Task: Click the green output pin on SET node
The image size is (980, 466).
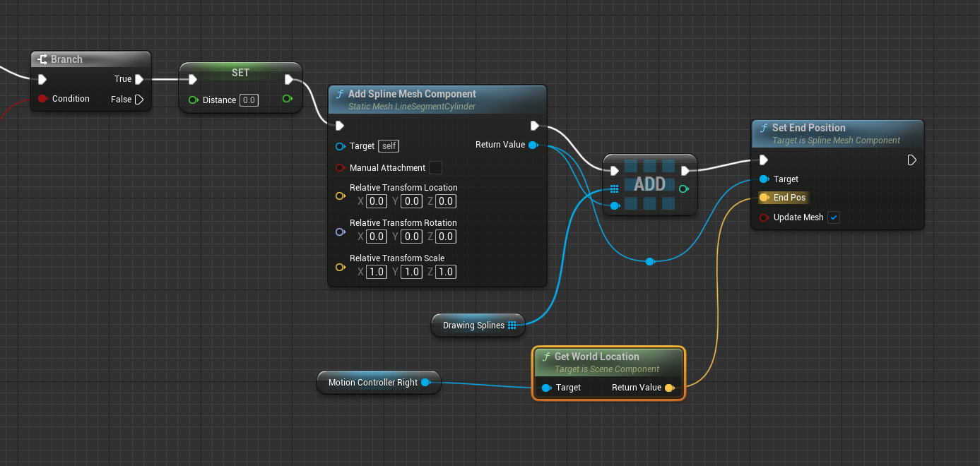Action: (x=287, y=99)
